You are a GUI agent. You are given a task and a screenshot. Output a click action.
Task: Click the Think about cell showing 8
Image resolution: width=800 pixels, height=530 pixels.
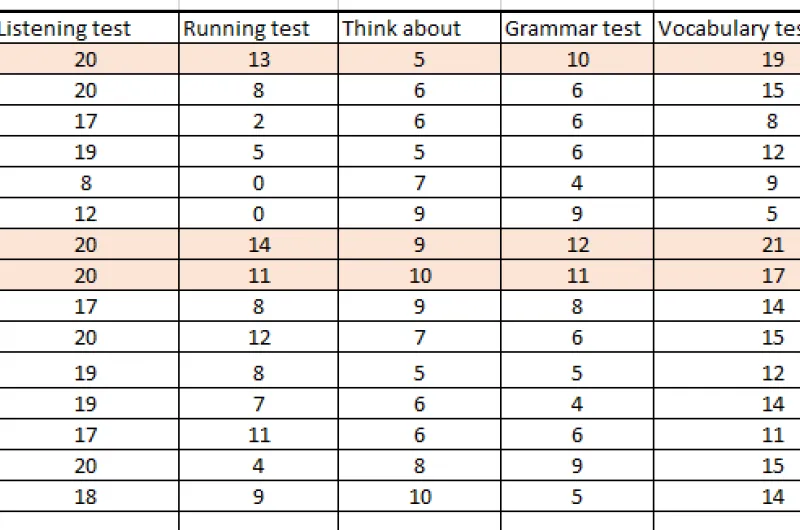[419, 466]
